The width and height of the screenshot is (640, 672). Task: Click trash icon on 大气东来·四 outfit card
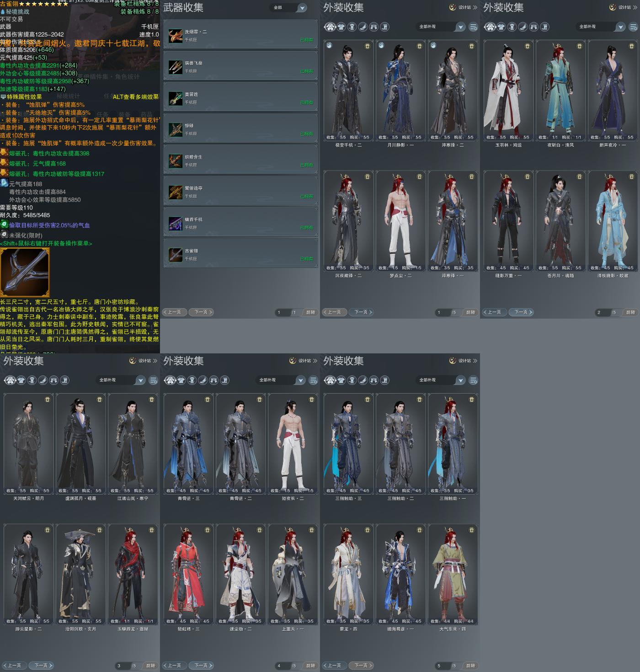[472, 530]
